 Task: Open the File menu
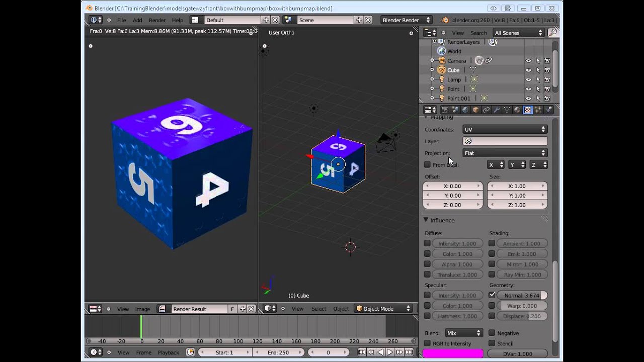coord(122,20)
